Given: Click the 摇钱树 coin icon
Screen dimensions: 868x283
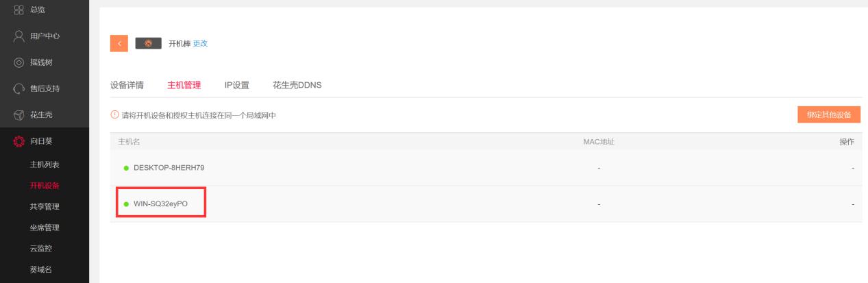Looking at the screenshot, I should click(x=18, y=62).
